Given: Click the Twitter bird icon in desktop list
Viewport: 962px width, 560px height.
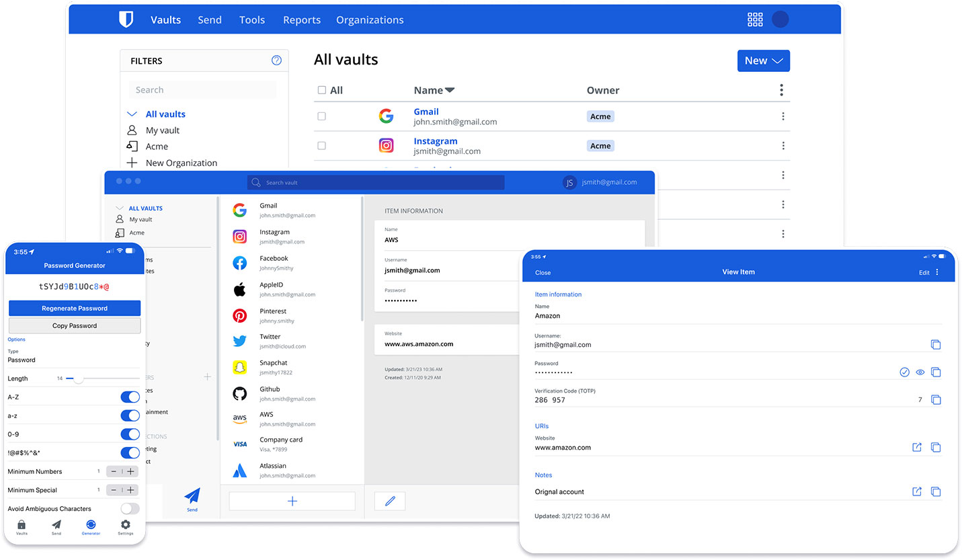Looking at the screenshot, I should (x=239, y=342).
